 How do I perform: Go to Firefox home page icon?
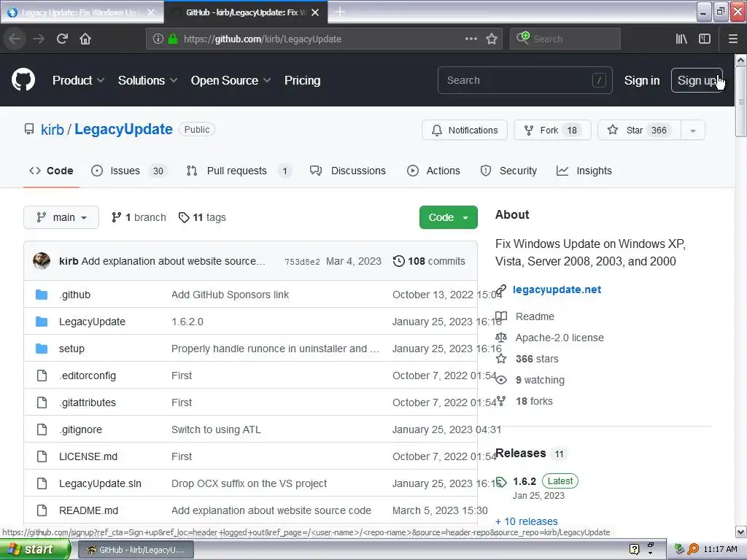point(85,39)
